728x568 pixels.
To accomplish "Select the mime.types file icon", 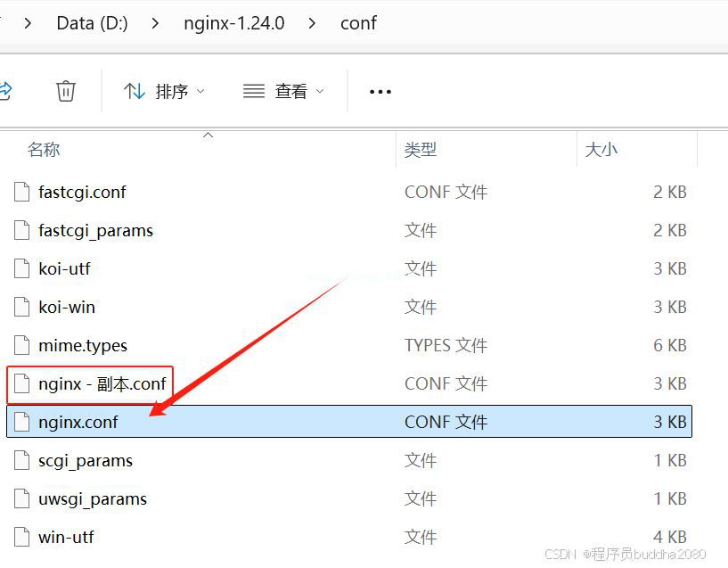I will (x=21, y=345).
